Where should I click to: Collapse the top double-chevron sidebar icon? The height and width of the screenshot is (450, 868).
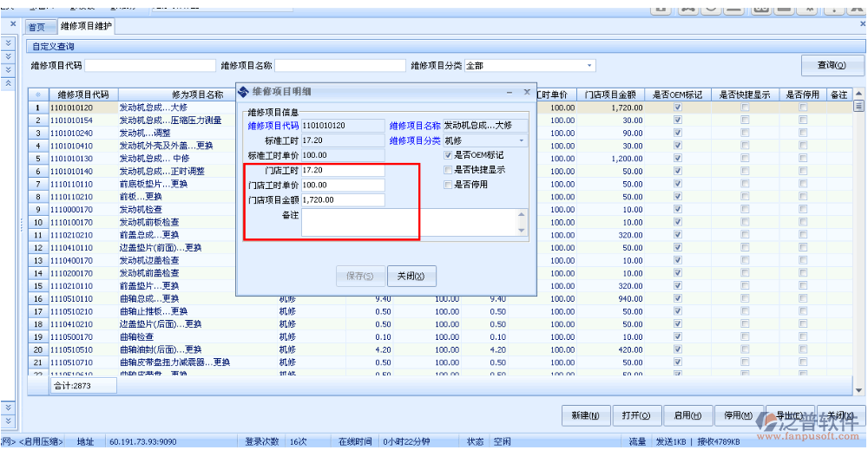coord(9,42)
